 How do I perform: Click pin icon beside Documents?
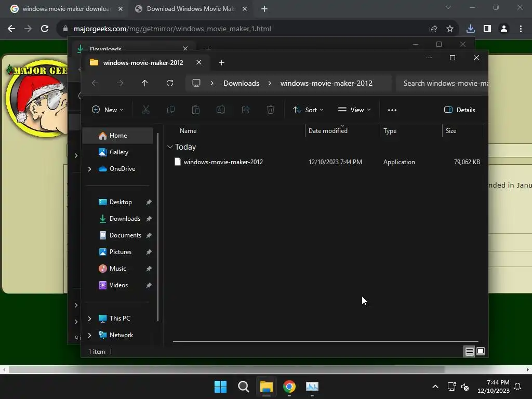149,235
